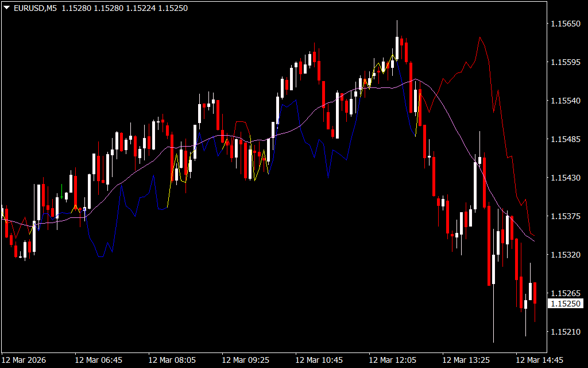The width and height of the screenshot is (588, 368).
Task: Select the 12 Mar 14:45 time label
Action: pyautogui.click(x=540, y=360)
